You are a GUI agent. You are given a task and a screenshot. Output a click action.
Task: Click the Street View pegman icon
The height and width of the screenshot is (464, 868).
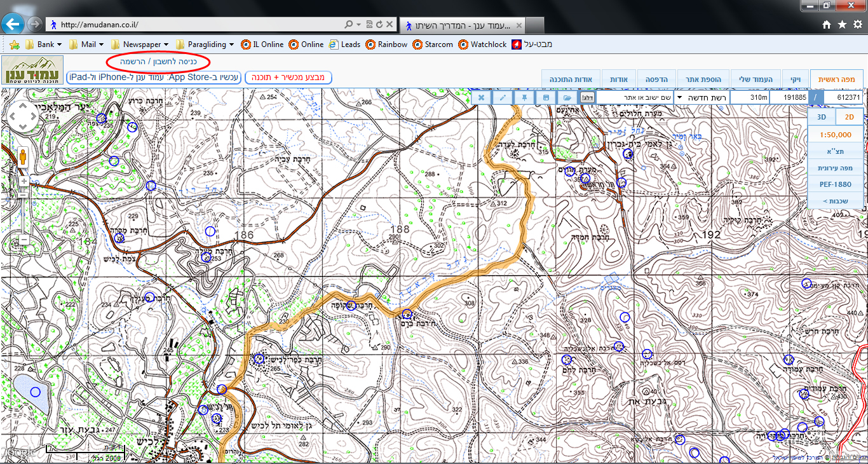click(x=23, y=156)
